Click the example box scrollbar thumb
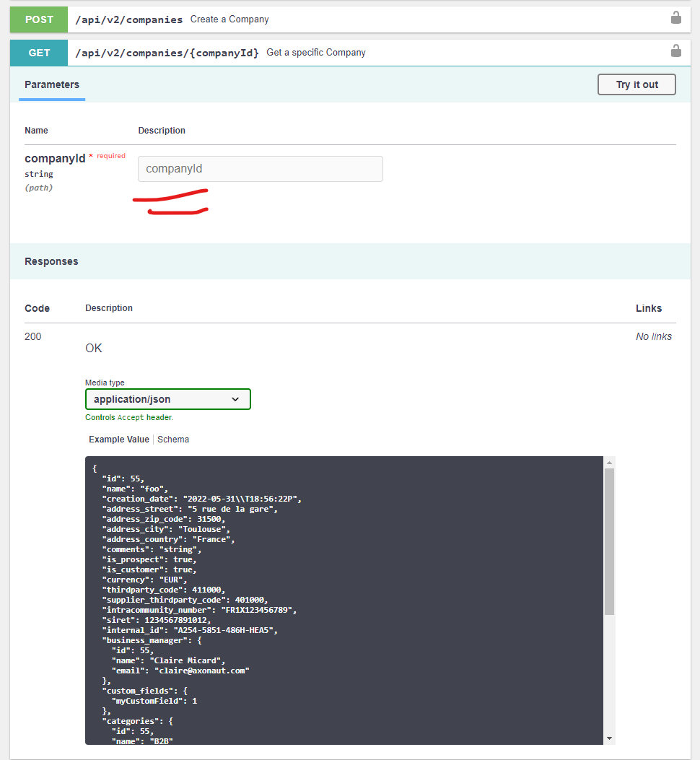This screenshot has height=760, width=700. coord(609,541)
